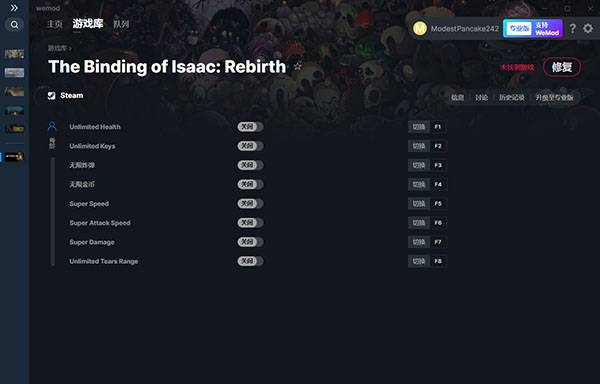Open the 历史记录 link

coord(512,98)
